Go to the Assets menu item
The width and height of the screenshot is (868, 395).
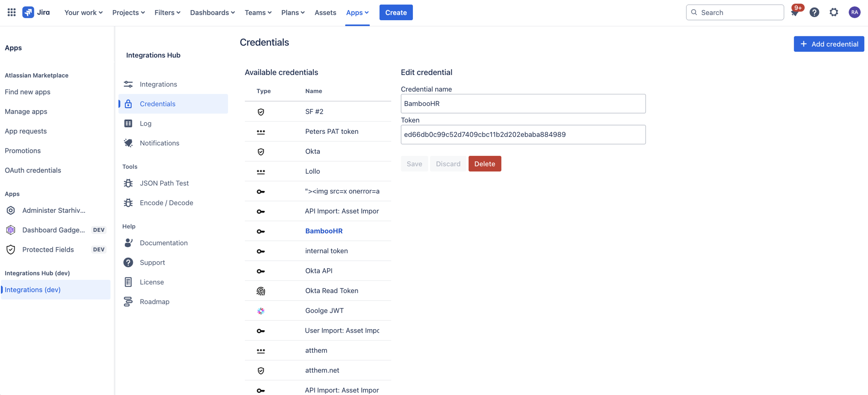coord(325,12)
